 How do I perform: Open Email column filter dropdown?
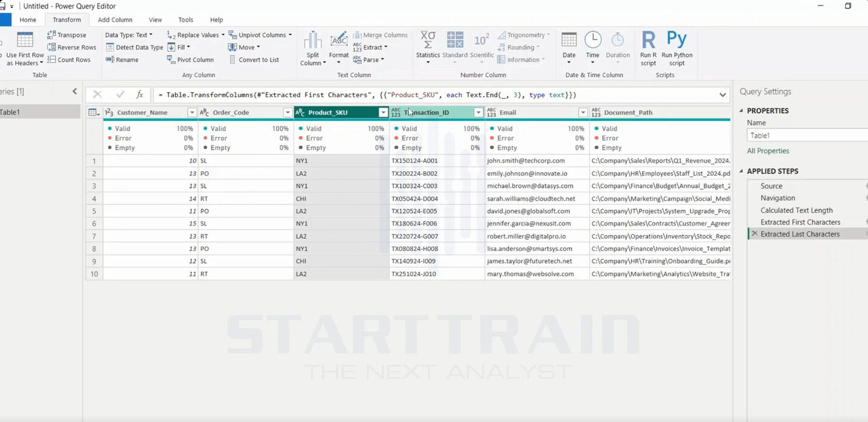click(x=583, y=112)
